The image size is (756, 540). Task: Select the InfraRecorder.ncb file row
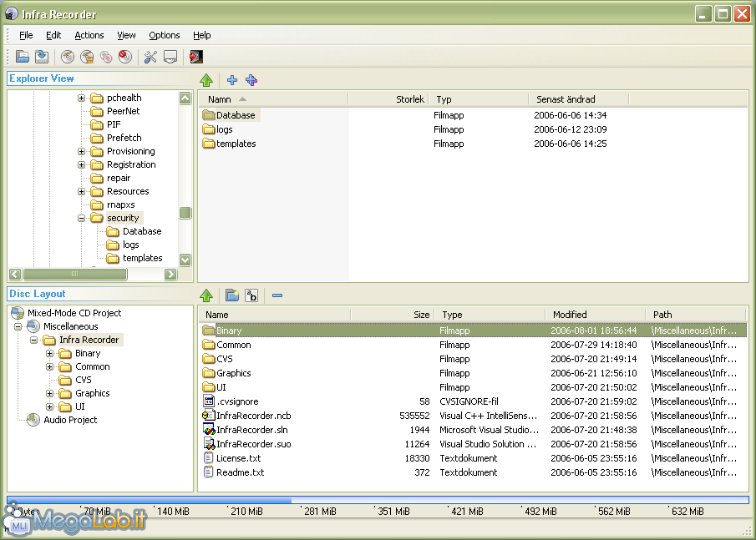click(x=474, y=416)
